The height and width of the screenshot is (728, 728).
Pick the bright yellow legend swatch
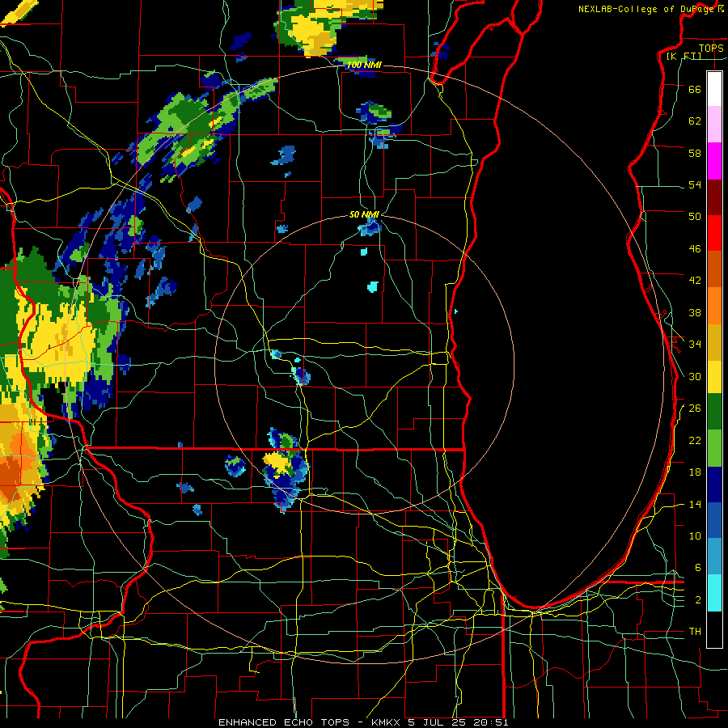(714, 377)
